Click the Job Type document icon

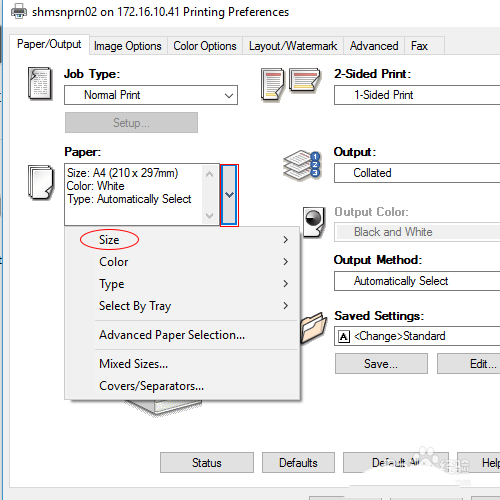coord(40,84)
